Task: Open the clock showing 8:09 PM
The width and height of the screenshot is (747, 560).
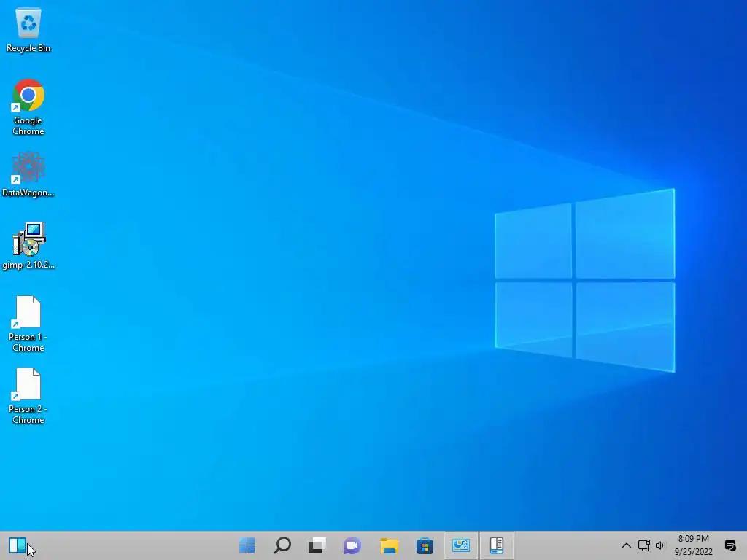Action: (694, 545)
